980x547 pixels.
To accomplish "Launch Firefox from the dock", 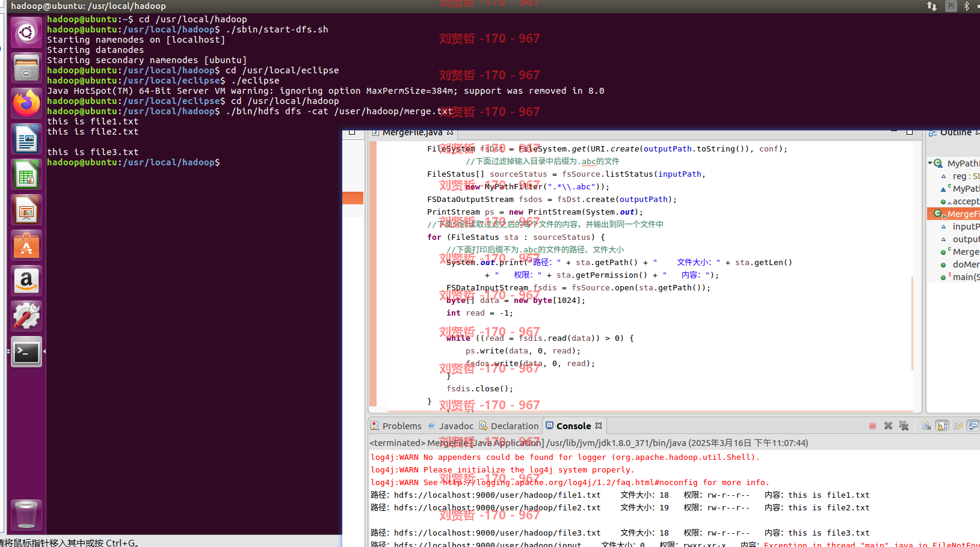I will coord(26,103).
